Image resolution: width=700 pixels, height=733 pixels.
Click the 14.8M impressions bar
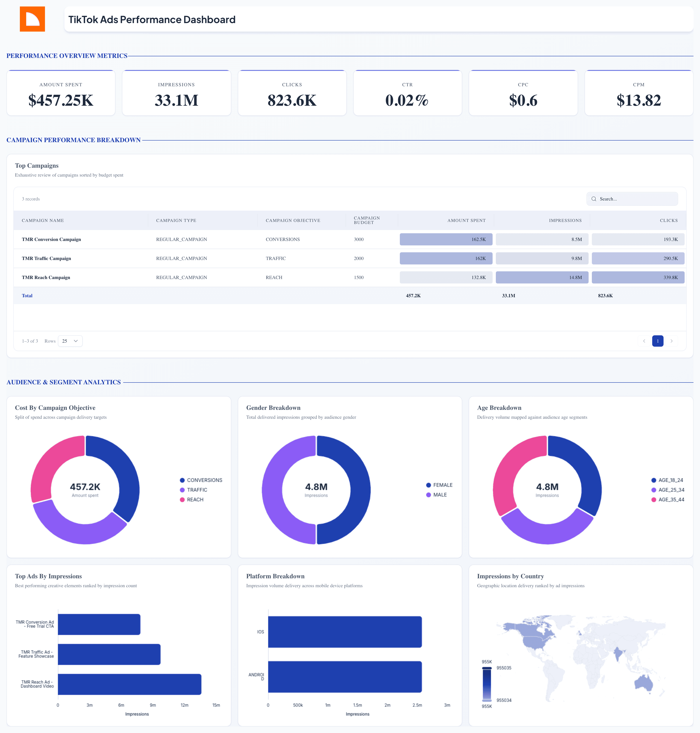(542, 278)
